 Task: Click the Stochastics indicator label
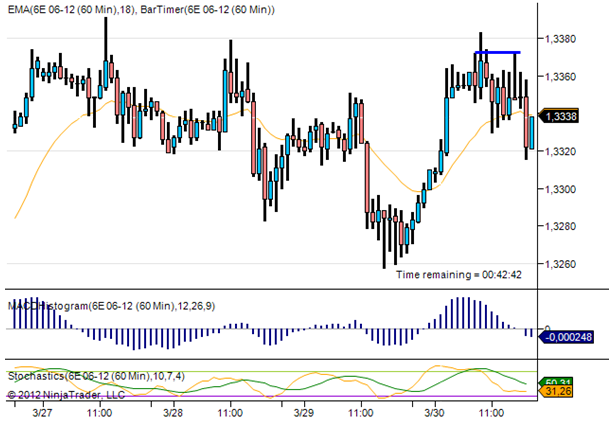tap(96, 376)
